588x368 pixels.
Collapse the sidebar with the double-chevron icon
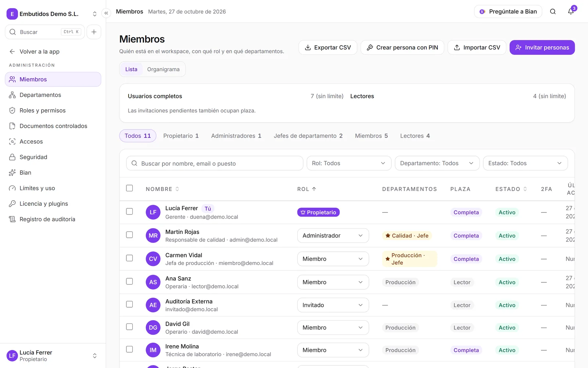[106, 13]
